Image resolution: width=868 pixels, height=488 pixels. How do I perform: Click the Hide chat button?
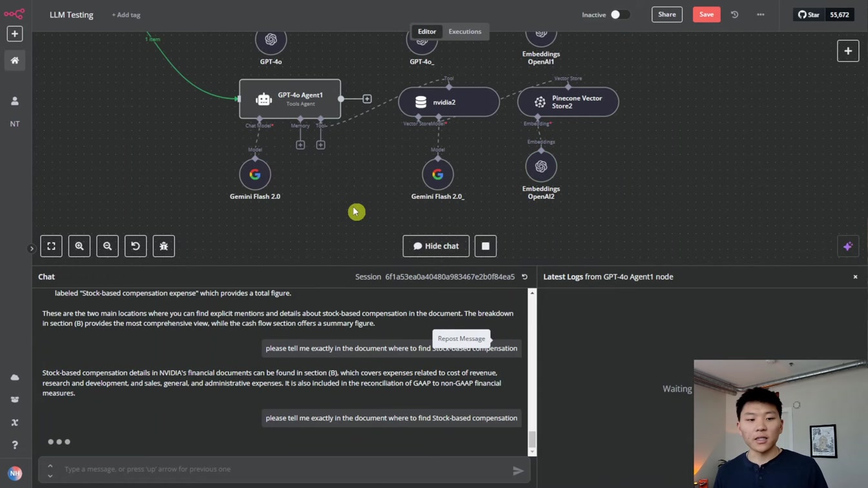click(x=436, y=246)
